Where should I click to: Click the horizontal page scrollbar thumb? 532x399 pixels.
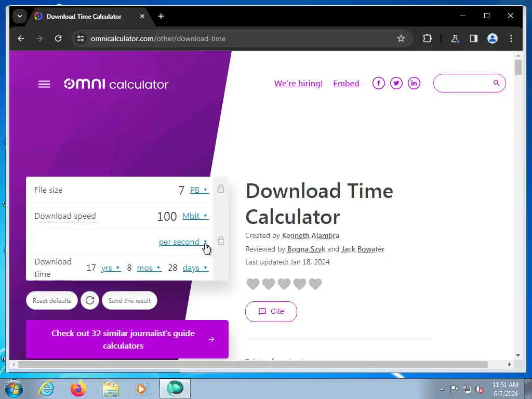[253, 364]
